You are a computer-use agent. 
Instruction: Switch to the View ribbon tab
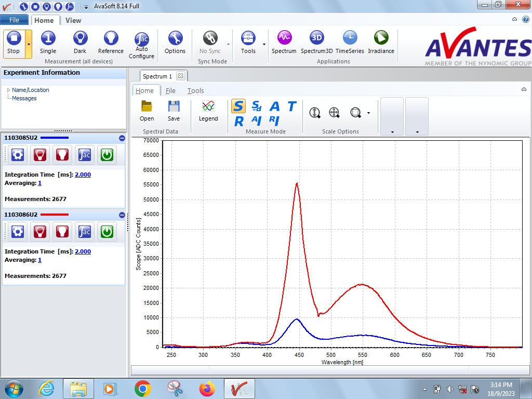point(73,20)
